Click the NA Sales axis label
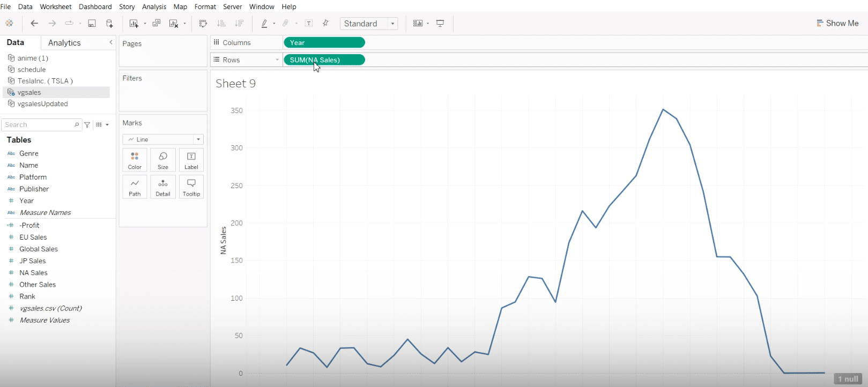 point(224,240)
